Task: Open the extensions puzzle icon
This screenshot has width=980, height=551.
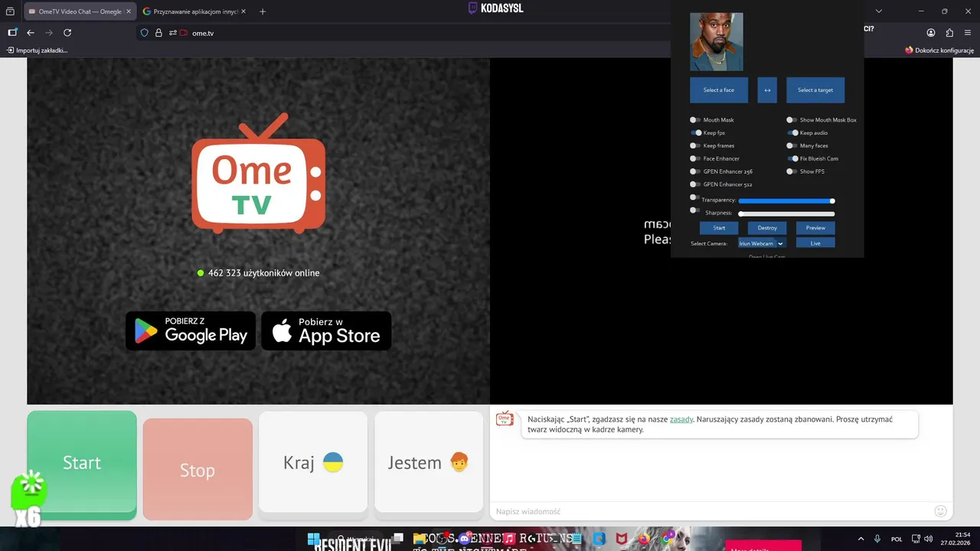Action: coord(949,33)
